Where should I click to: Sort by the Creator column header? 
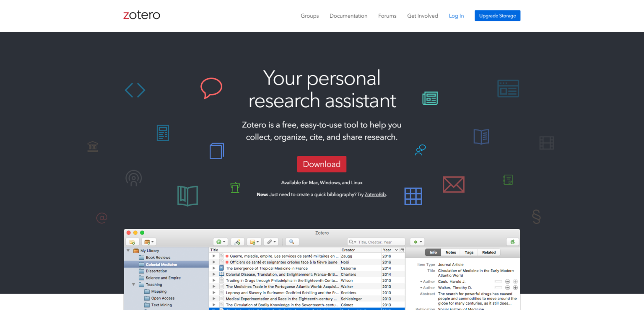click(x=361, y=250)
